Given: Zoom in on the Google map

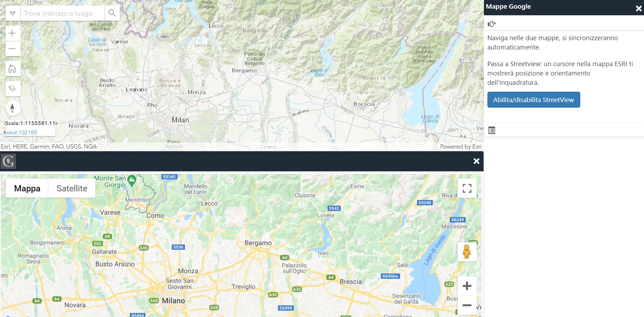Looking at the screenshot, I should [467, 286].
